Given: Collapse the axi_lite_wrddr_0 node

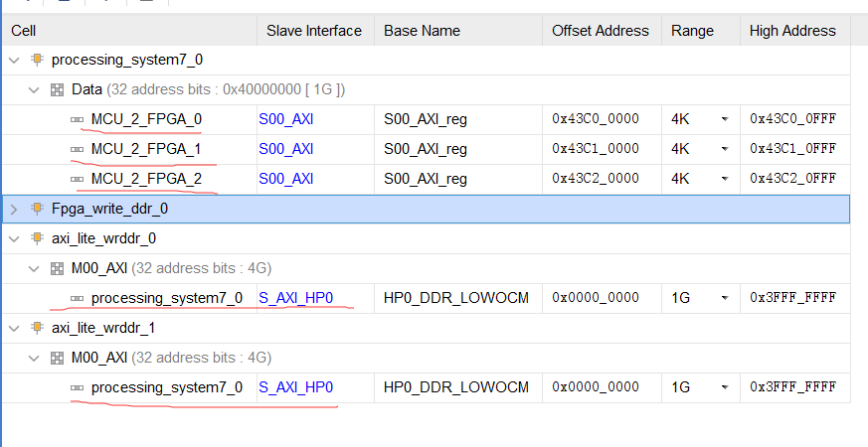Looking at the screenshot, I should [14, 238].
